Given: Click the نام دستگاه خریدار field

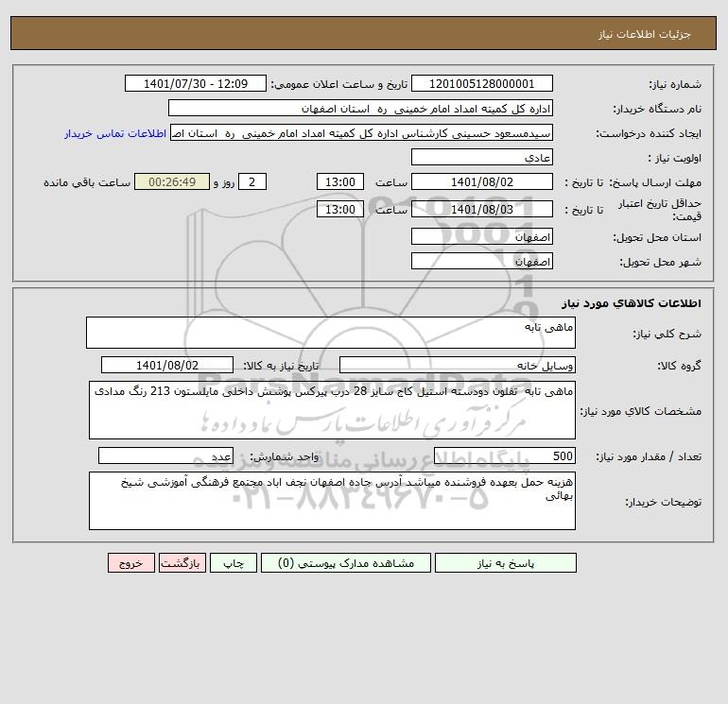Looking at the screenshot, I should point(360,108).
